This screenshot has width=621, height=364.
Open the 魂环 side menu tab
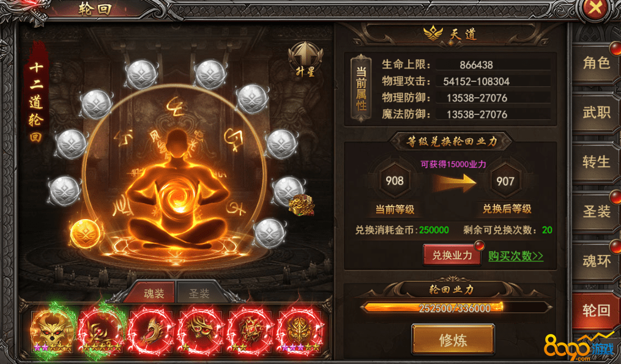[596, 261]
